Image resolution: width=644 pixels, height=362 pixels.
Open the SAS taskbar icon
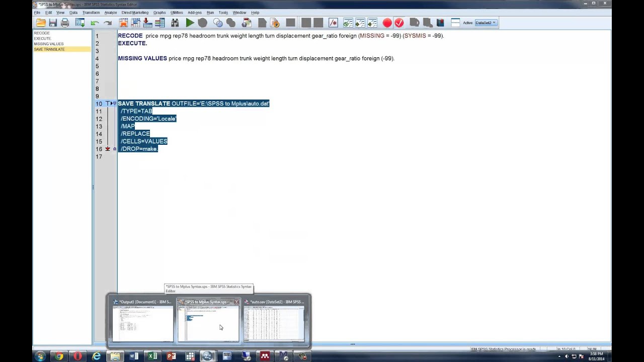227,356
